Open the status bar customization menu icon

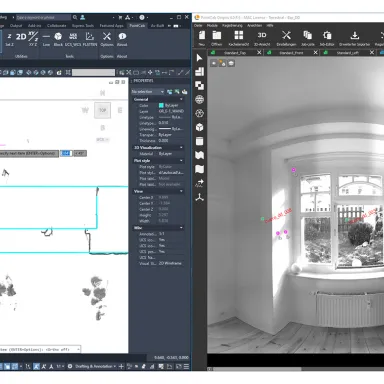186,366
